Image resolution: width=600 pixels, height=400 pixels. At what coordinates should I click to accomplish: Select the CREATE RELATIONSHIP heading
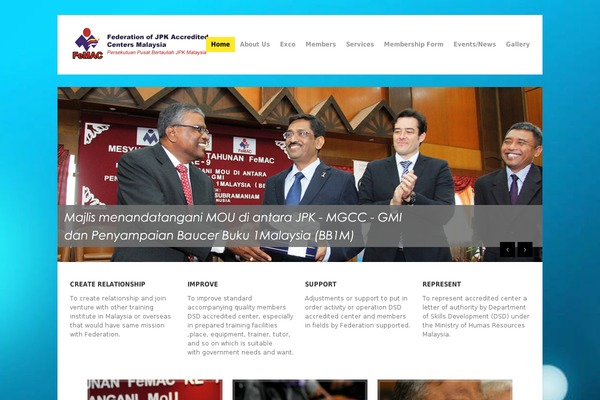(x=108, y=284)
